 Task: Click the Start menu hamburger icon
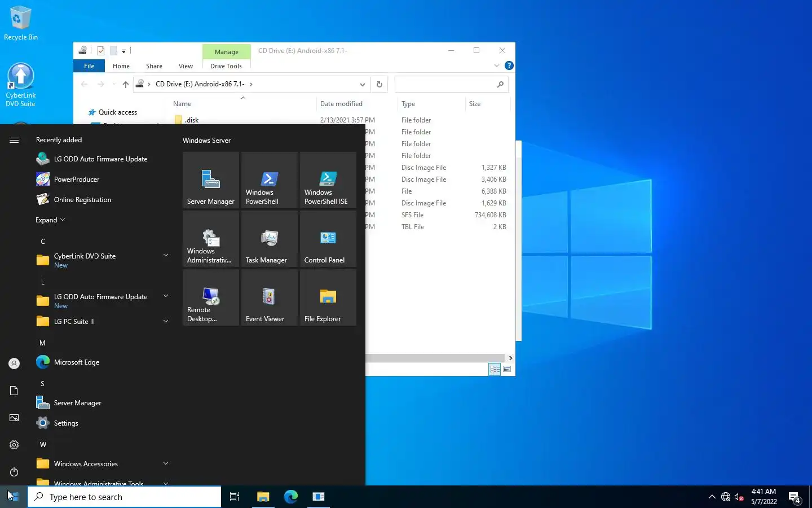(14, 140)
